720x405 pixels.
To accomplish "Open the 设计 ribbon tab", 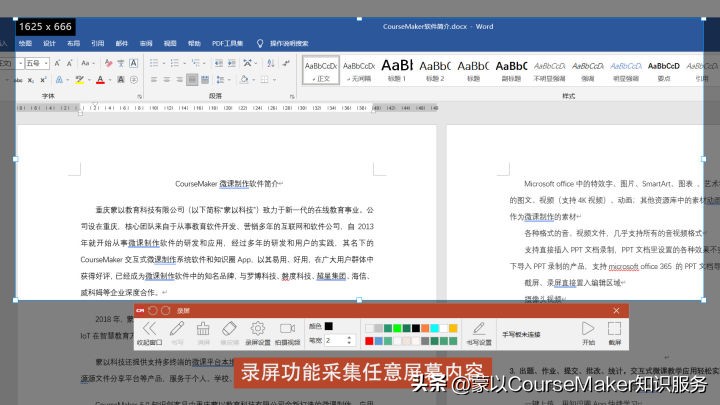I will [x=49, y=44].
